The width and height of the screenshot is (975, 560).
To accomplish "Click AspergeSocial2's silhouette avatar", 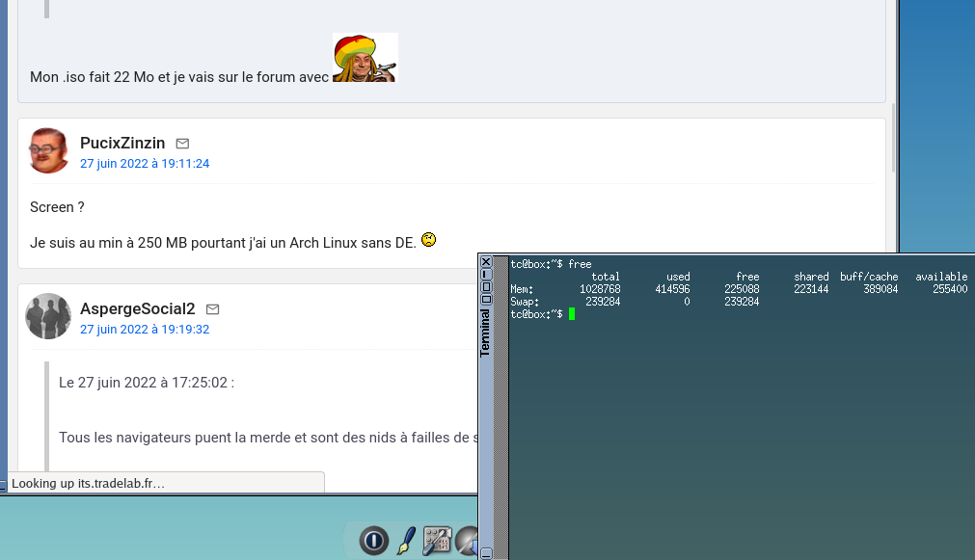I will (48, 316).
